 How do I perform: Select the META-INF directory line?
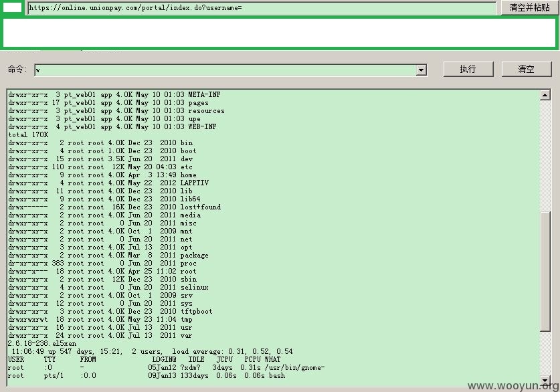click(x=114, y=94)
